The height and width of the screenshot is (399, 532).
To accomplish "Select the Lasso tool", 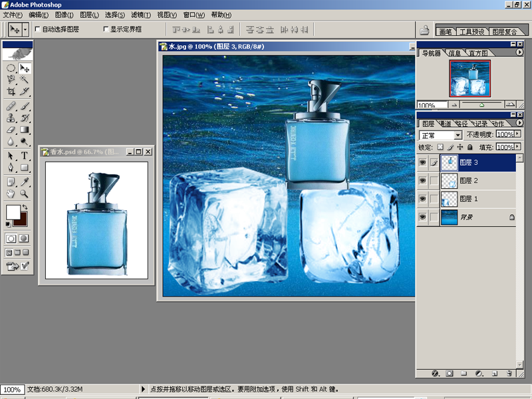I will (11, 79).
